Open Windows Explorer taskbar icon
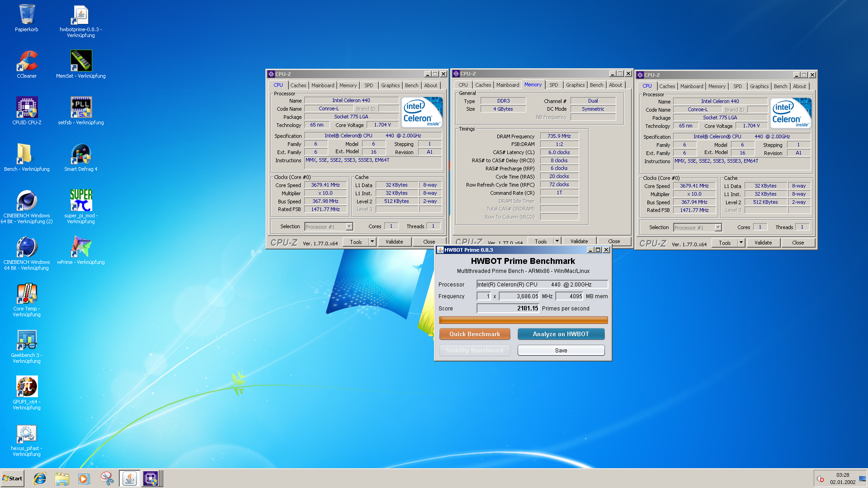 click(62, 479)
